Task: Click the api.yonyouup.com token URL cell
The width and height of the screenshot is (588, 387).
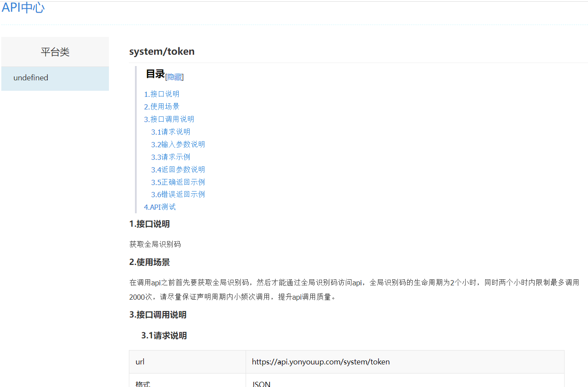Action: click(x=321, y=362)
